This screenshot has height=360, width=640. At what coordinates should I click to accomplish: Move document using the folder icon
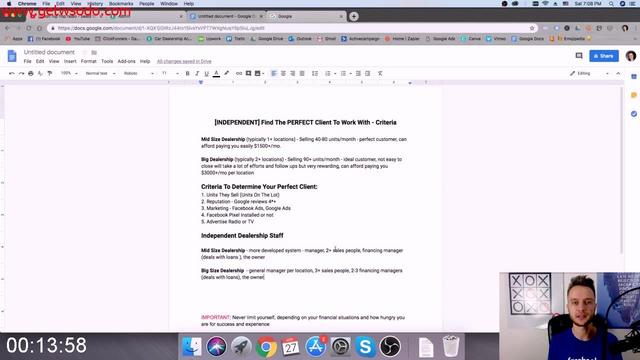[94, 52]
